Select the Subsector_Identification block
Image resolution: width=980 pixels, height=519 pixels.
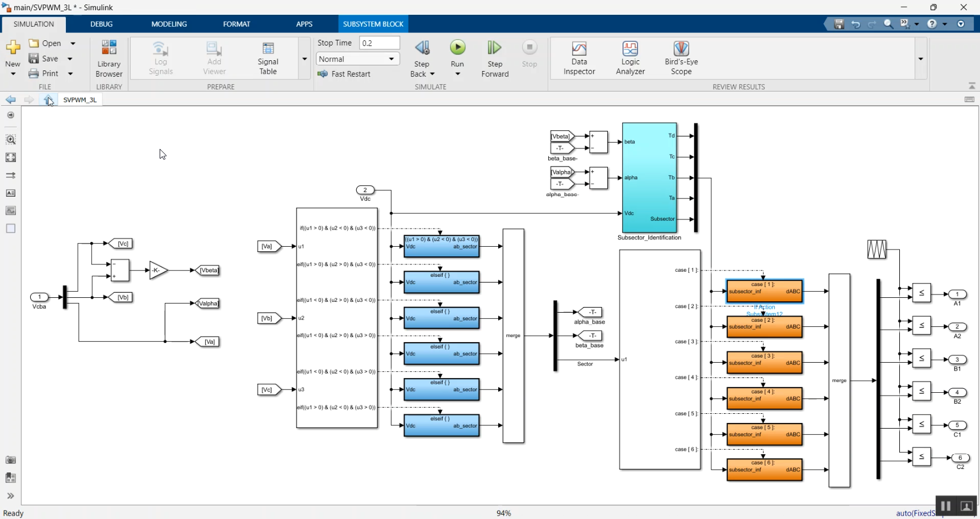pos(649,177)
